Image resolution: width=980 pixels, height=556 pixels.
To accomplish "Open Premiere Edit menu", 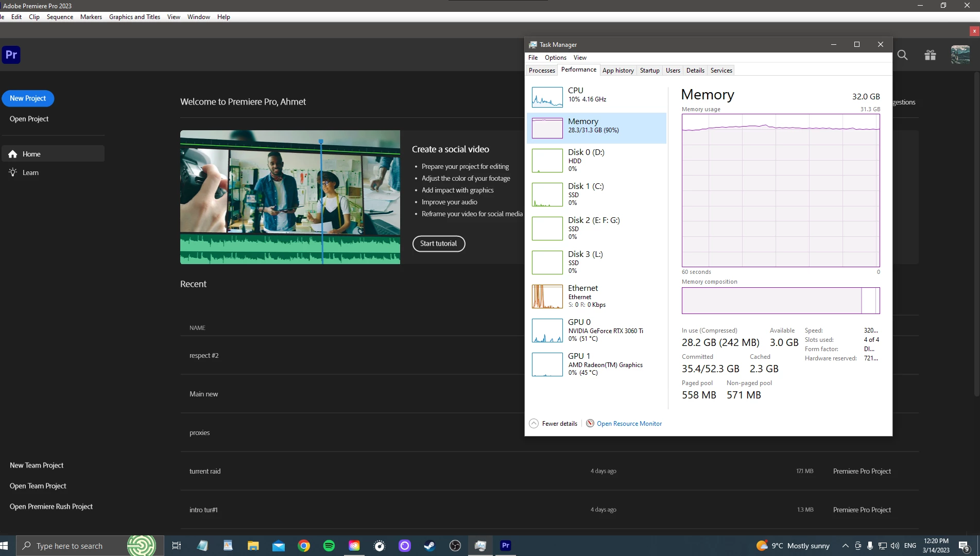I will tap(16, 17).
